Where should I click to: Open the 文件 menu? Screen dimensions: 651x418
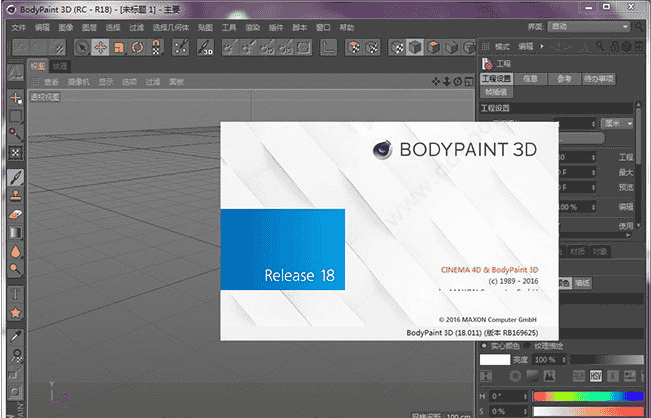click(x=19, y=29)
